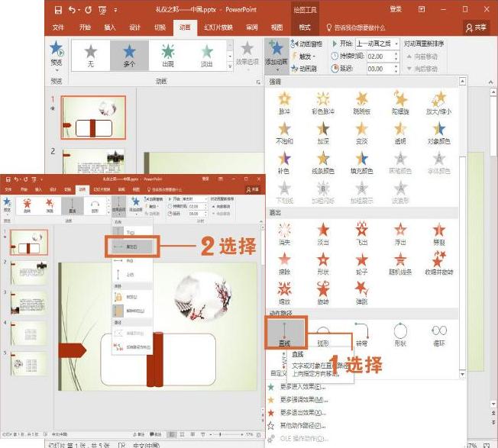The width and height of the screenshot is (498, 448).
Task: Apply the 浮出 exit effect
Action: coord(400,234)
